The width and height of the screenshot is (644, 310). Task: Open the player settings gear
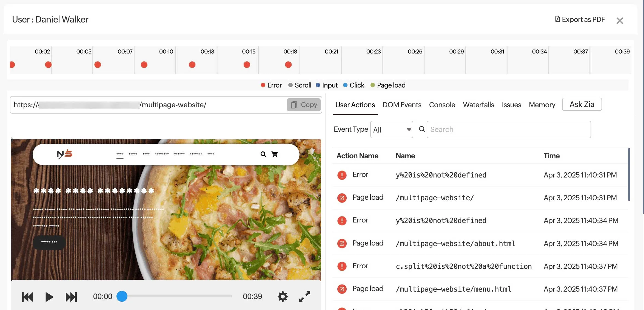(x=283, y=297)
